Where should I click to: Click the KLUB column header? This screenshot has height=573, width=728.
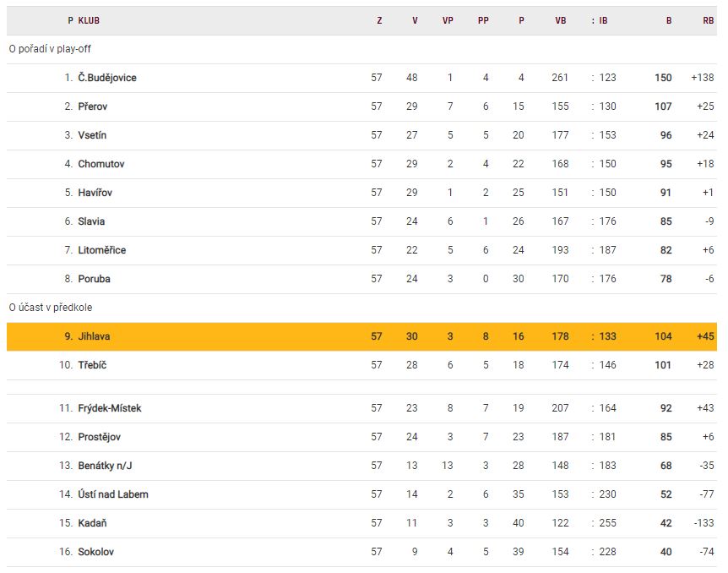(x=89, y=20)
